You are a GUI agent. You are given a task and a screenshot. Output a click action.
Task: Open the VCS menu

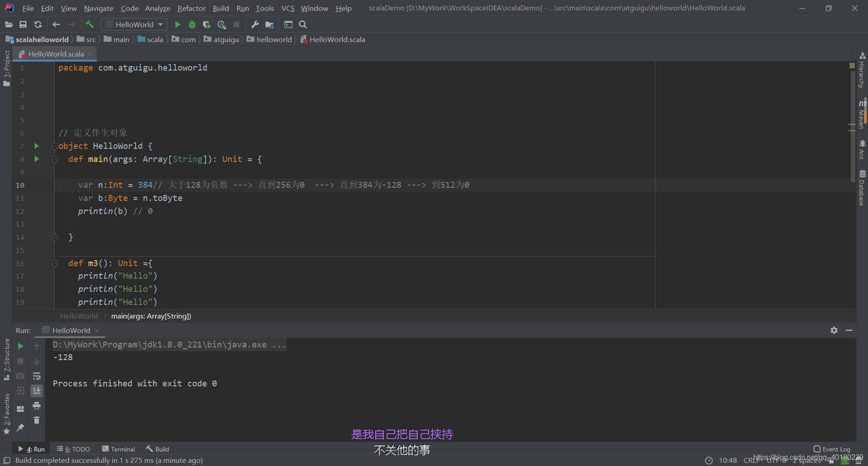click(288, 8)
